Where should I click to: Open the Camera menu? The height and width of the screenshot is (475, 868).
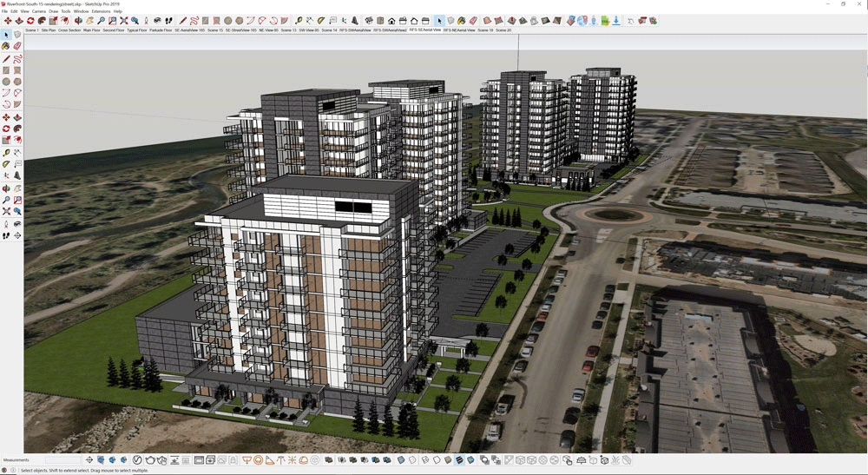(x=39, y=11)
